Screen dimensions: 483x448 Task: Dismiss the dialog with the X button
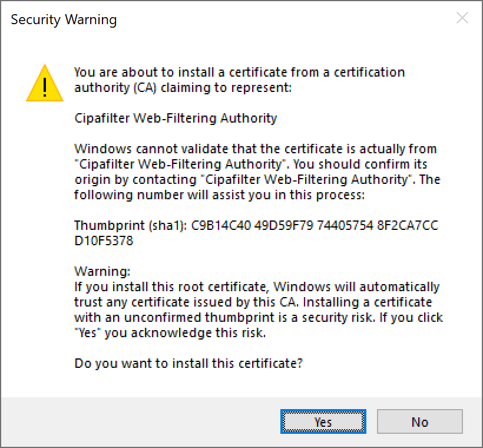point(463,18)
